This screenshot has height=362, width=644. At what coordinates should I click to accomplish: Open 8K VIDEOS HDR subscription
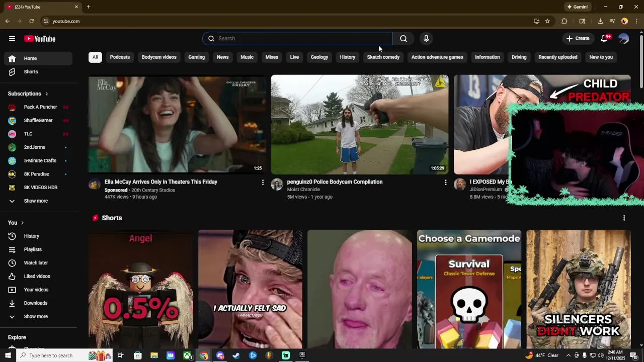tap(38, 188)
